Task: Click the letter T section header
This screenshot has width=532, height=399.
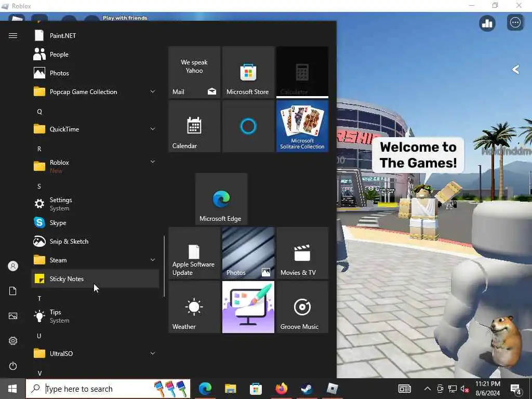Action: (39, 299)
